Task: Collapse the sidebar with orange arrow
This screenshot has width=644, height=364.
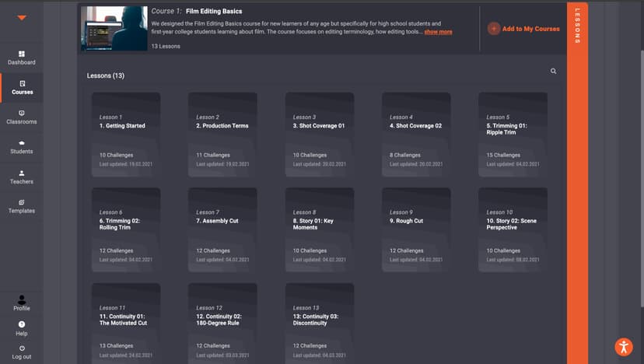Action: coord(22,18)
